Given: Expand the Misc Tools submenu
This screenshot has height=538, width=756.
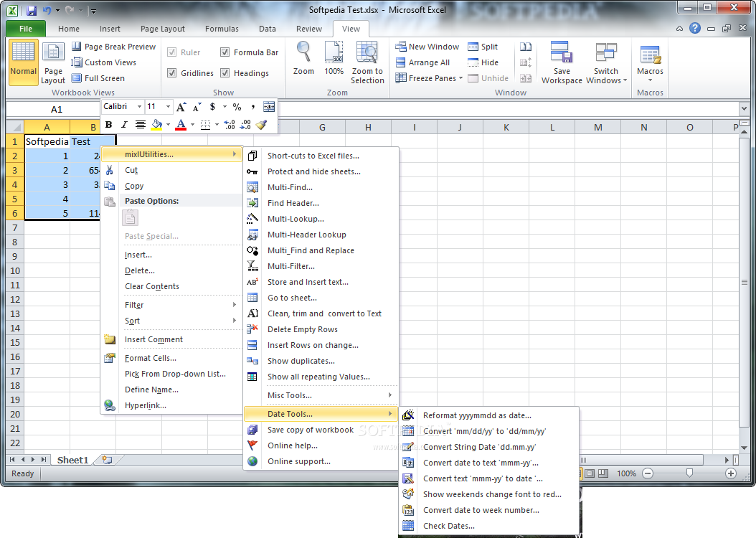Looking at the screenshot, I should coord(321,395).
